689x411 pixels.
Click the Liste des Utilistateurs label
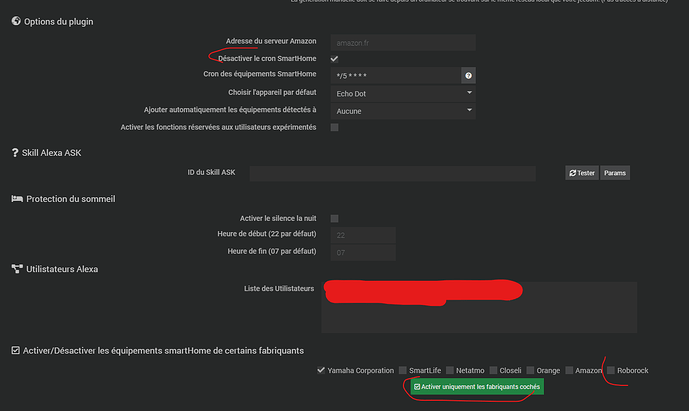279,288
